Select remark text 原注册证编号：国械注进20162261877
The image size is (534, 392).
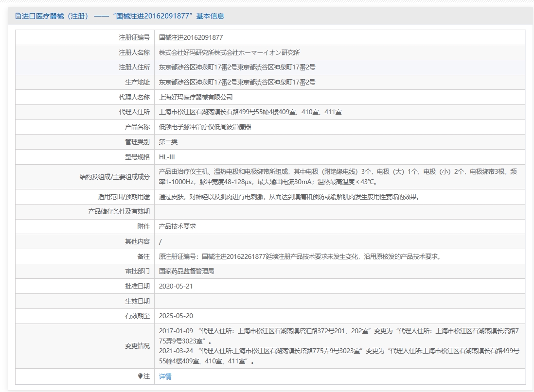[301, 256]
